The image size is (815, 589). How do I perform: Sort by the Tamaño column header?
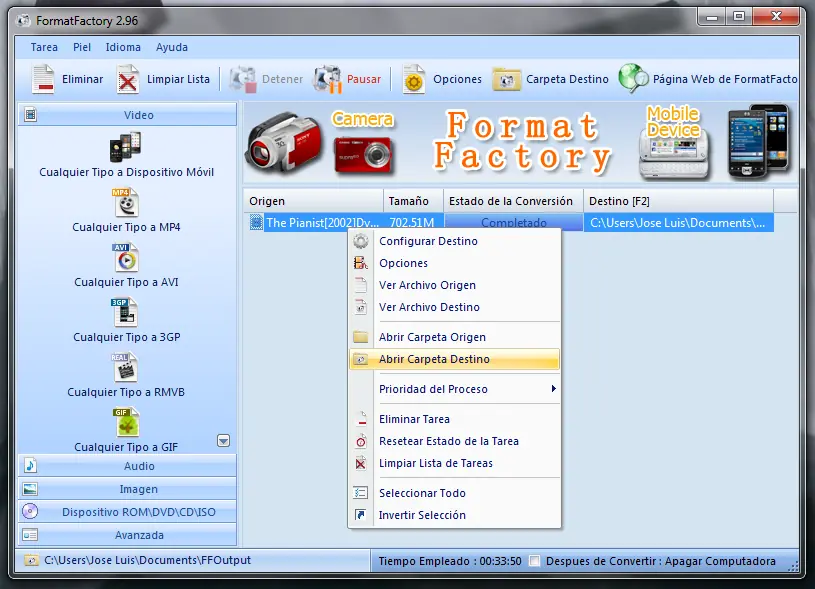click(x=413, y=201)
